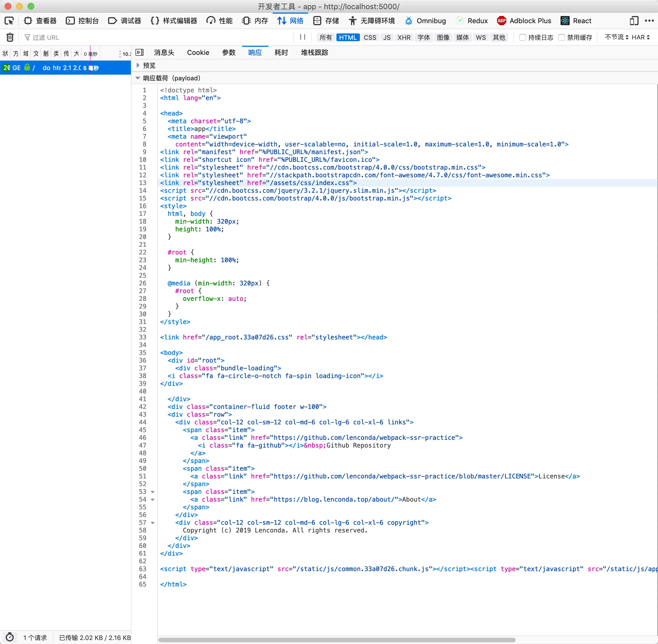This screenshot has height=644, width=658.
Task: Open the three-dots devtools options menu
Action: tap(649, 21)
